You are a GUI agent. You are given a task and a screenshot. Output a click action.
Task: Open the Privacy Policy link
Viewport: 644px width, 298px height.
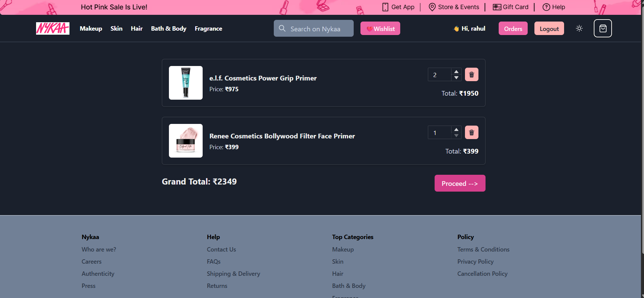pos(475,262)
